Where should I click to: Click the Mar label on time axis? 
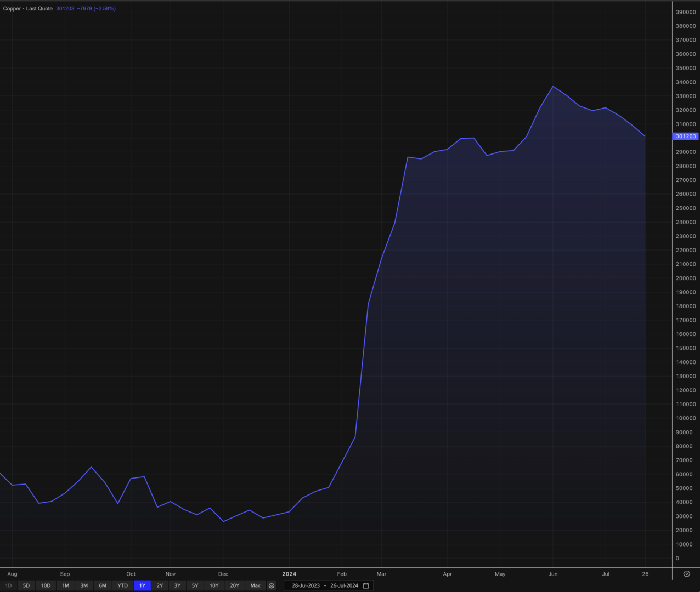pyautogui.click(x=381, y=574)
